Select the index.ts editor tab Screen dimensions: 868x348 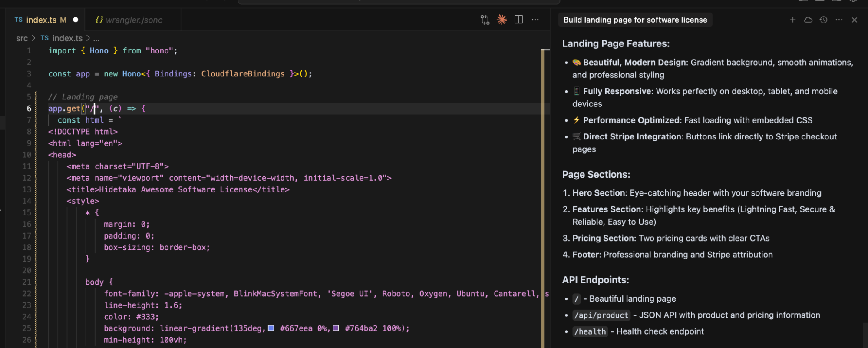tap(41, 20)
